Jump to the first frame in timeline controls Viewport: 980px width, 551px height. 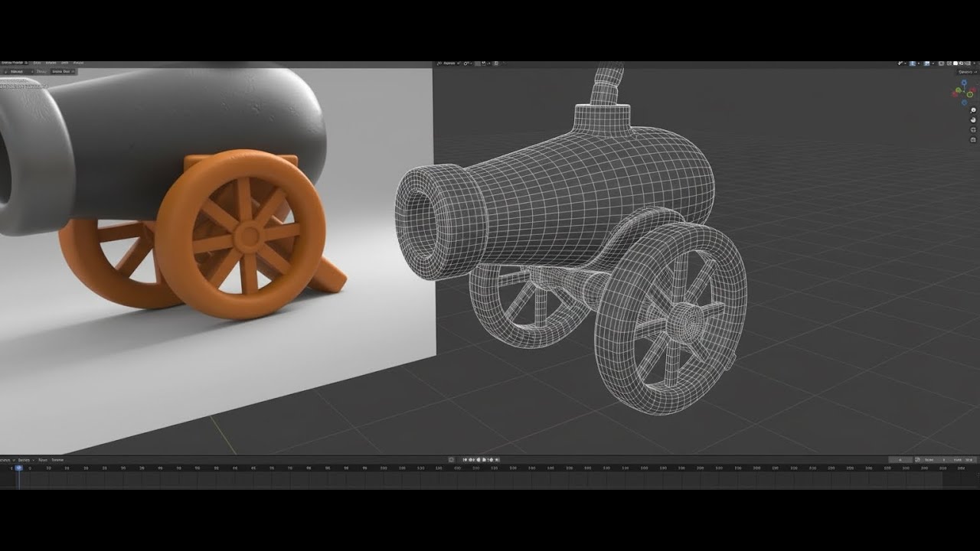[x=465, y=460]
